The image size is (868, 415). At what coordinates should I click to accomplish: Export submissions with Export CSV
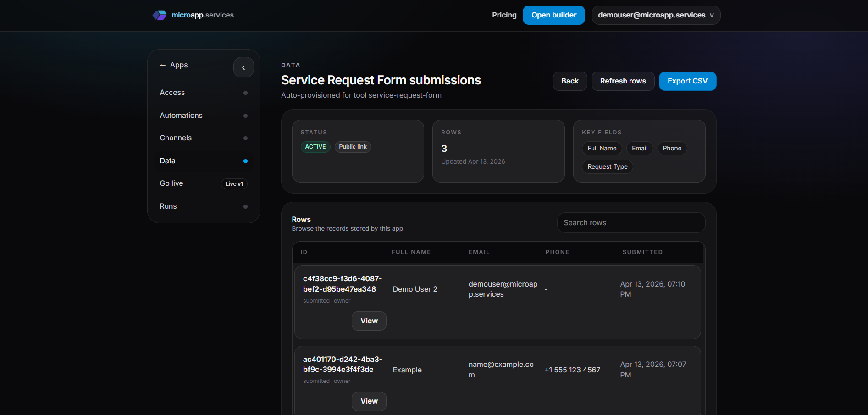point(687,81)
